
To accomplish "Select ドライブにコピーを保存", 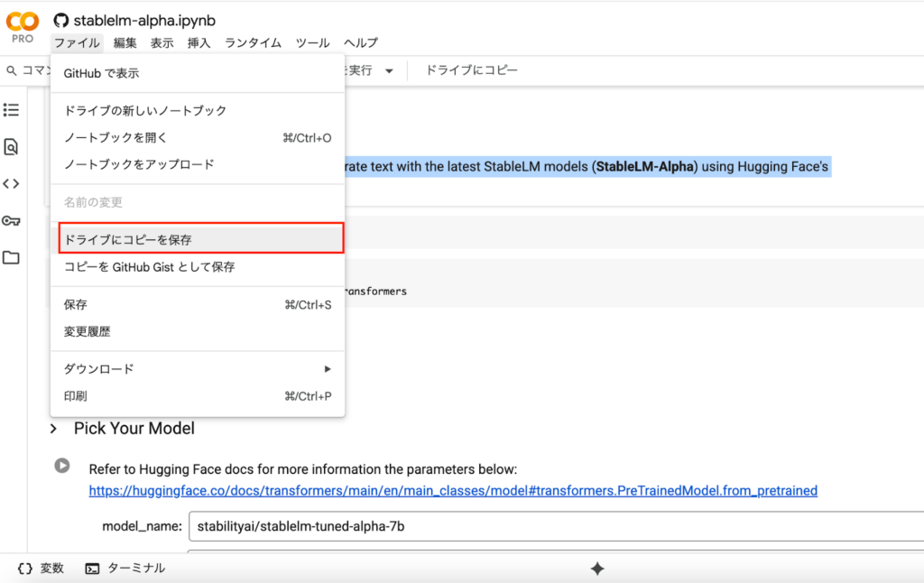I will coord(201,238).
